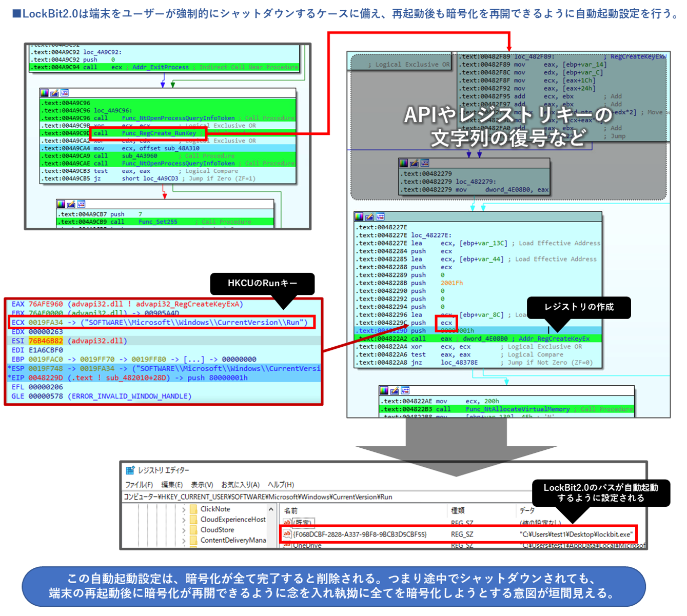Viewport: 687px width, 616px height.
Task: Click the group nodes icon on loc_48227E block
Action: [380, 216]
